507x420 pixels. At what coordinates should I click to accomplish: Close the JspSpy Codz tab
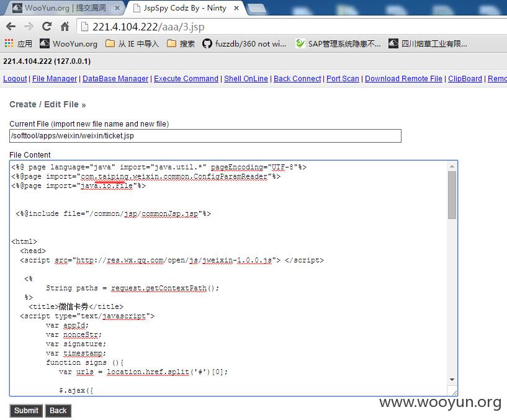[236, 8]
